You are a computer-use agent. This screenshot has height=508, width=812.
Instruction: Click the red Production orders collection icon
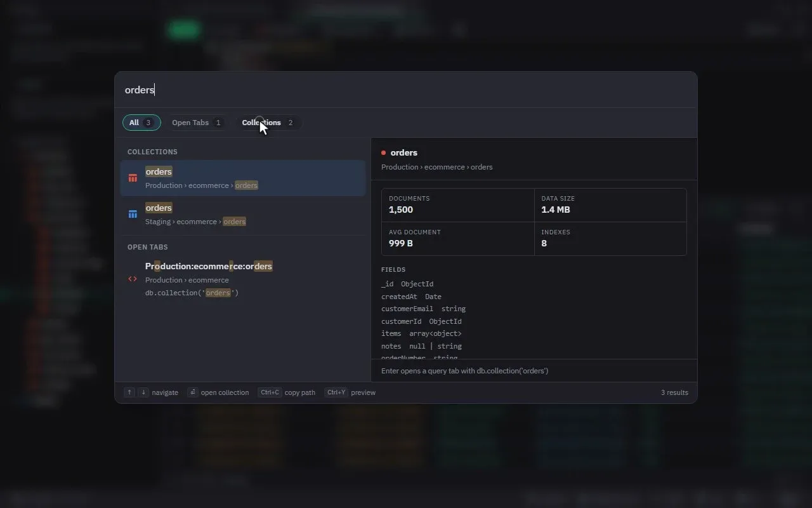click(133, 178)
